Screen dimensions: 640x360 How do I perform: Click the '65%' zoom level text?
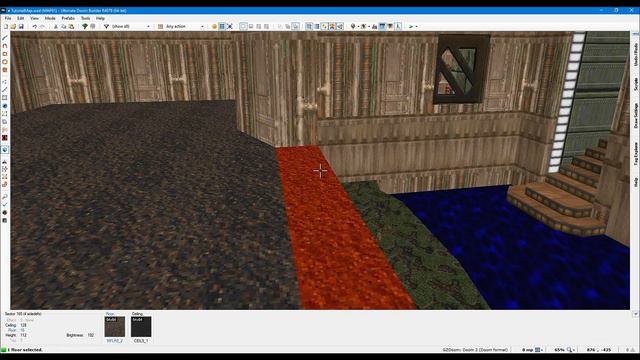click(x=559, y=350)
